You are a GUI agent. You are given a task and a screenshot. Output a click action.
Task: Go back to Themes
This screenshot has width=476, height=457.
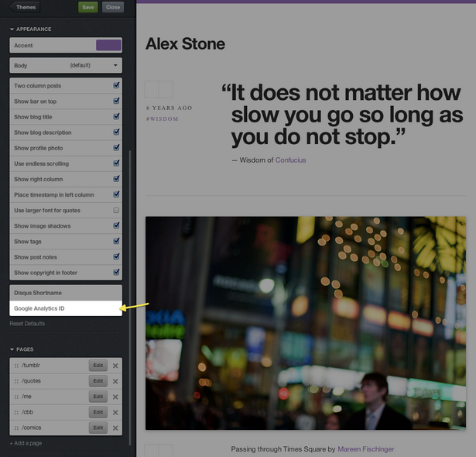click(25, 7)
